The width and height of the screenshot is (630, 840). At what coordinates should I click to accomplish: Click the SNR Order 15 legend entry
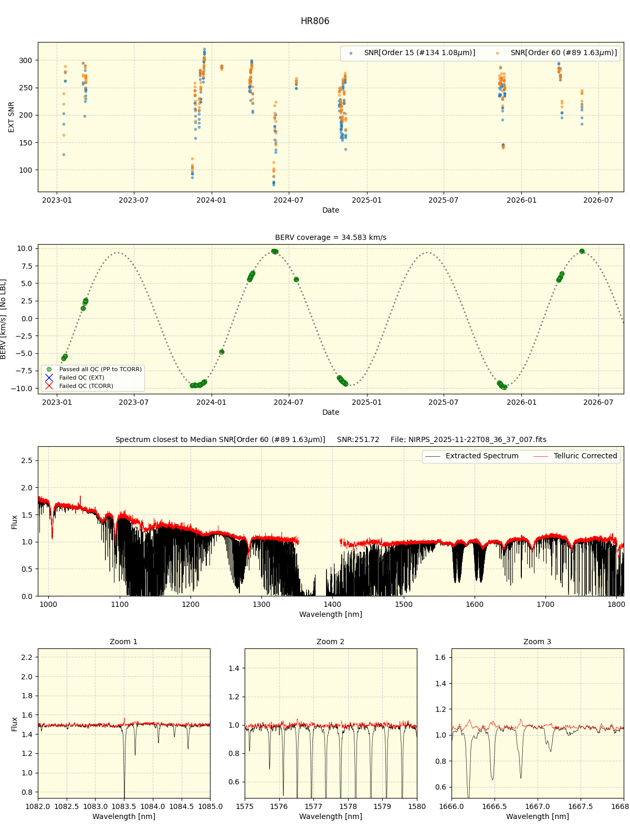pyautogui.click(x=419, y=53)
